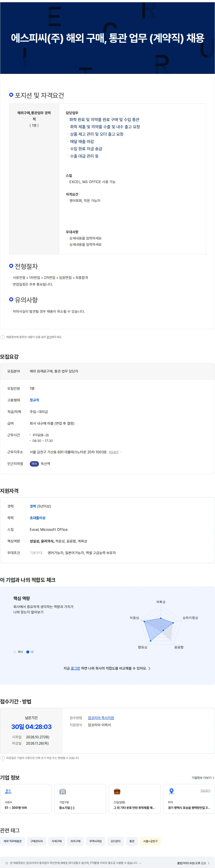Click 잡코리아 즉시지원 apply link
The width and height of the screenshot is (215, 868).
tap(101, 718)
